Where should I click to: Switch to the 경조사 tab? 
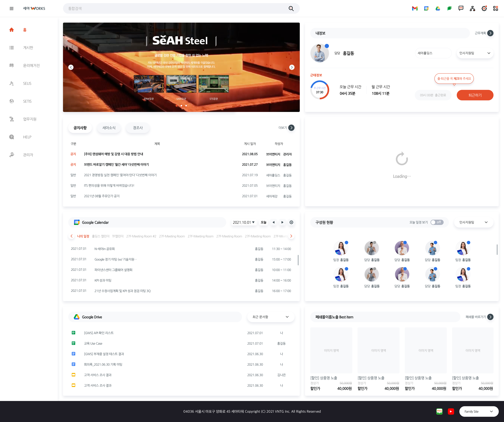pyautogui.click(x=138, y=128)
